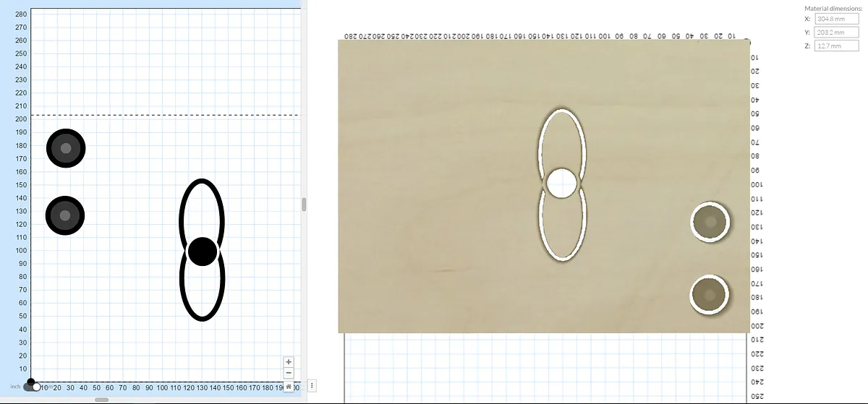Click the Material dimensions X field
The height and width of the screenshot is (404, 868).
[836, 19]
